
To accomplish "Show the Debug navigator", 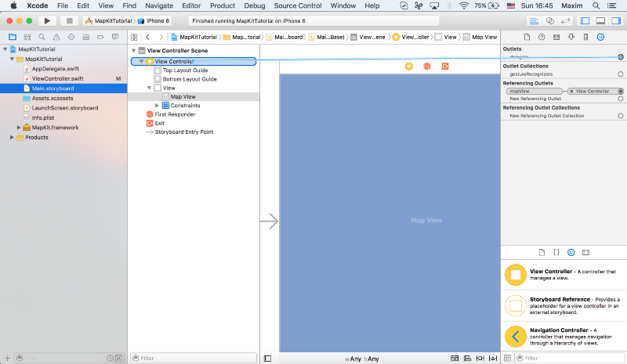I will point(86,37).
